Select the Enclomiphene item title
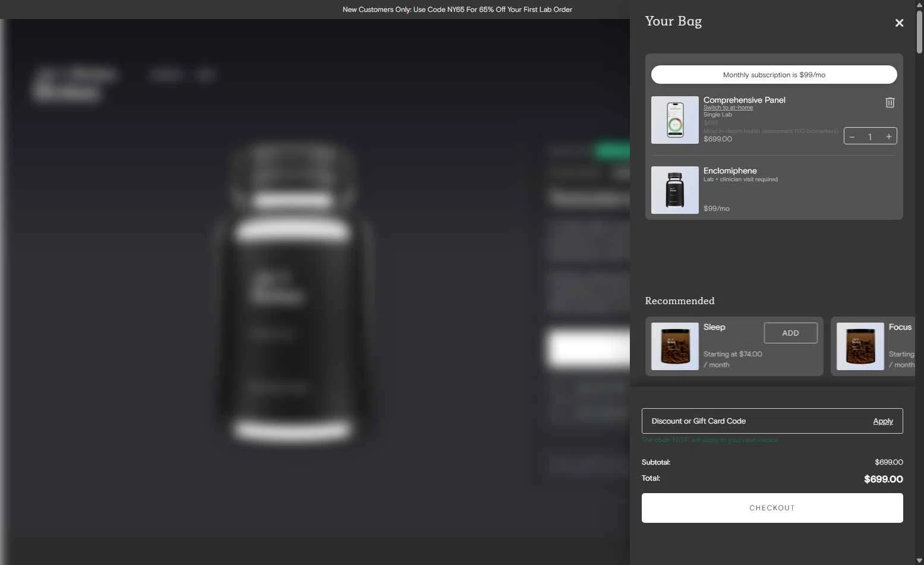 (730, 171)
